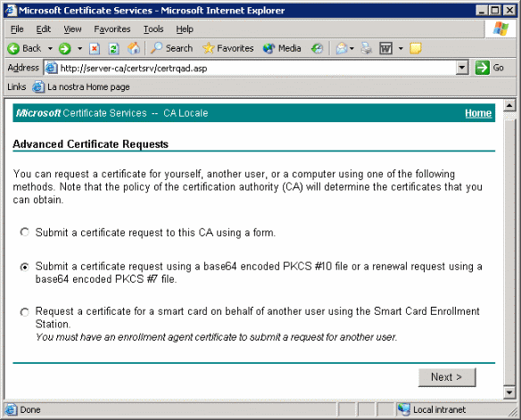Image resolution: width=521 pixels, height=420 pixels.
Task: Click the Internet Explorer title bar icon
Action: tap(11, 11)
